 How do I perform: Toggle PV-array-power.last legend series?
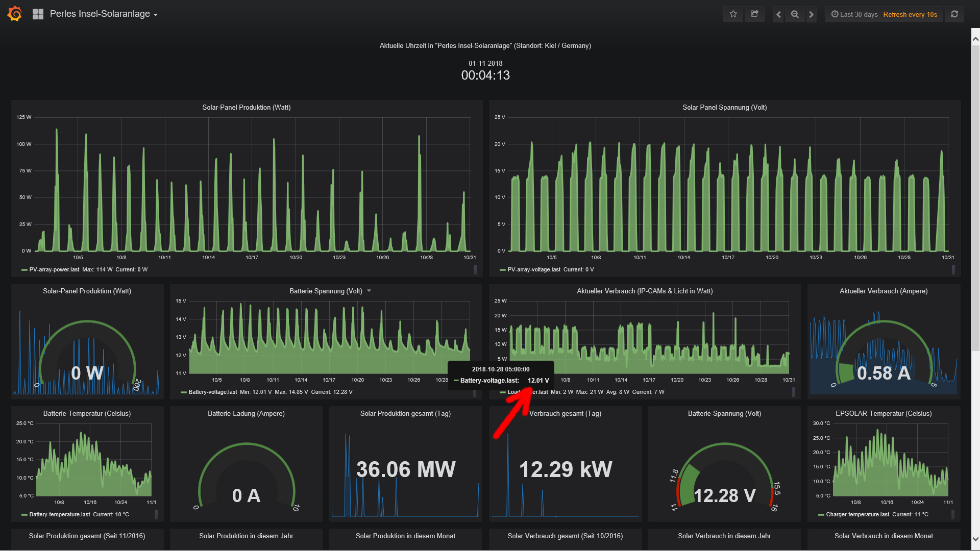tap(55, 269)
